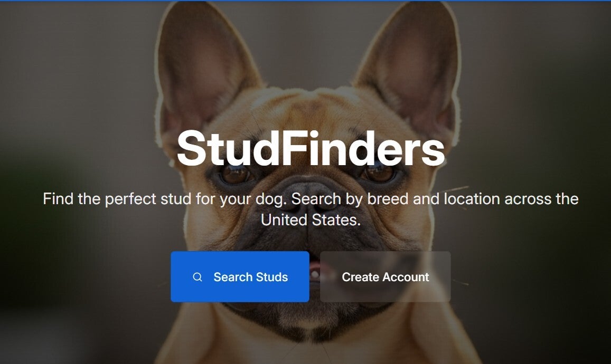Click the bulldog's visible tooth
Screen dimensions: 611x364
click(x=315, y=275)
